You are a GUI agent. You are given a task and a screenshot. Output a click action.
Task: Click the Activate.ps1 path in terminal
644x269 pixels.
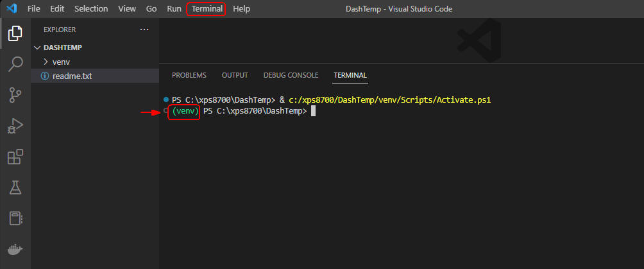pos(390,100)
